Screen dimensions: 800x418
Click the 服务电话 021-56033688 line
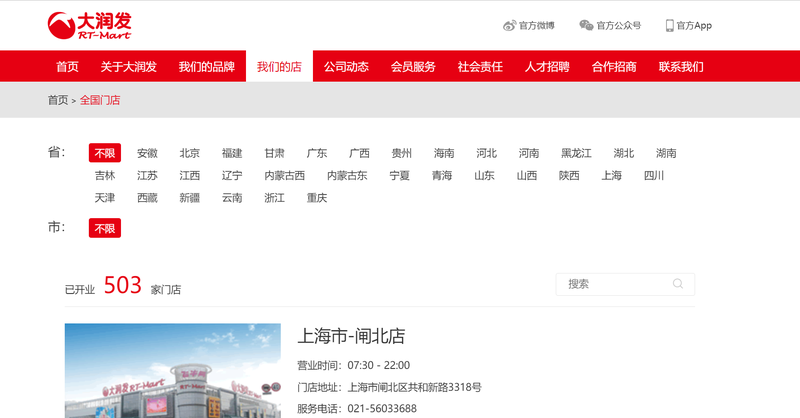tap(357, 409)
